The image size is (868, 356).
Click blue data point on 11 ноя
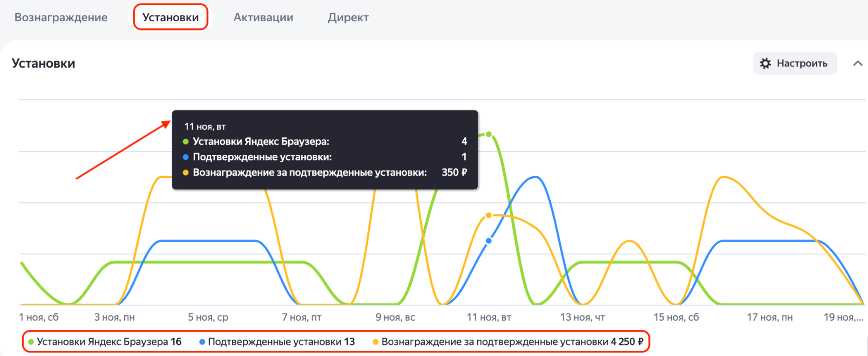488,240
